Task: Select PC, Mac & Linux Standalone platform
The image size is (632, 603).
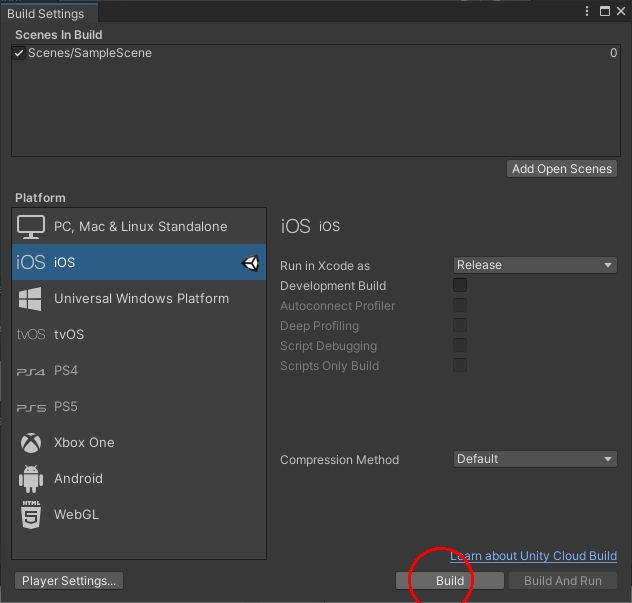Action: [139, 227]
